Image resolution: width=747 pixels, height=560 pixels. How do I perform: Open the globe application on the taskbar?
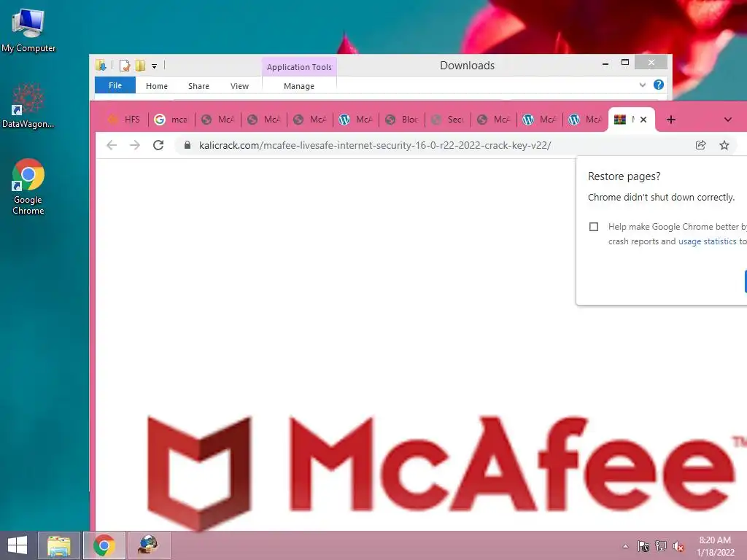click(x=149, y=545)
